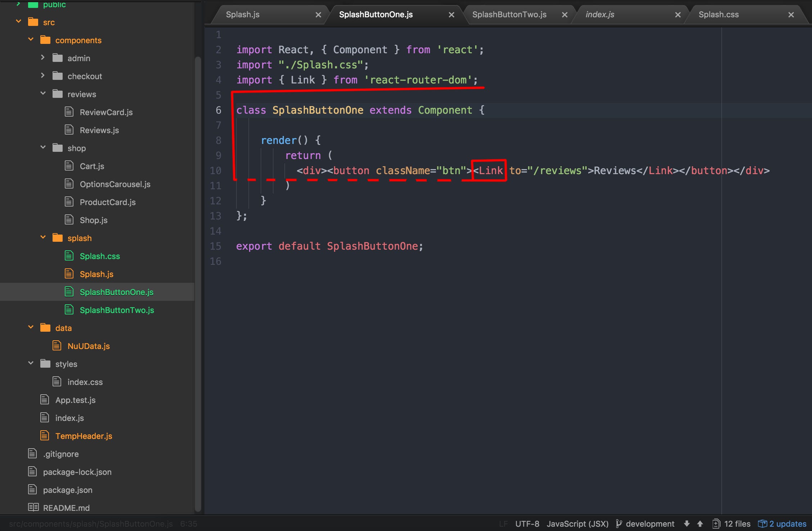Expand the admin folder
The height and width of the screenshot is (531, 812).
click(x=43, y=58)
